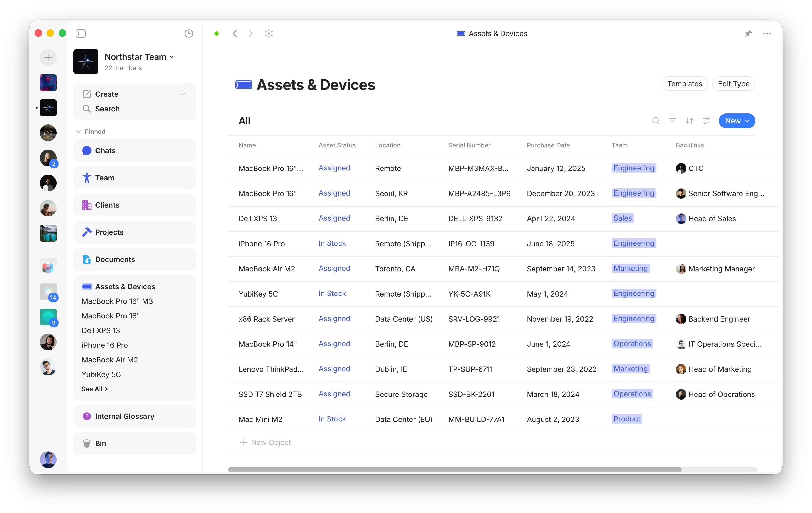Open the Marketing Manager backlink
Viewport: 812px width, 513px height.
coord(715,269)
